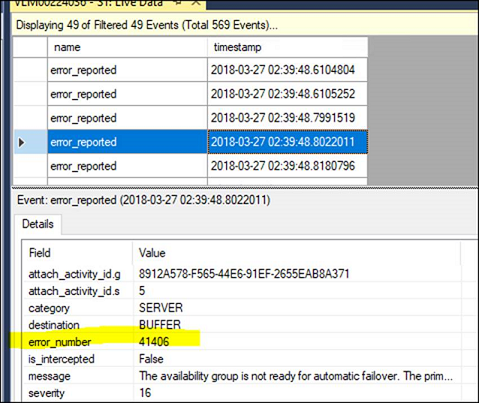479x403 pixels.
Task: Sort events by the name column header
Action: [127, 47]
